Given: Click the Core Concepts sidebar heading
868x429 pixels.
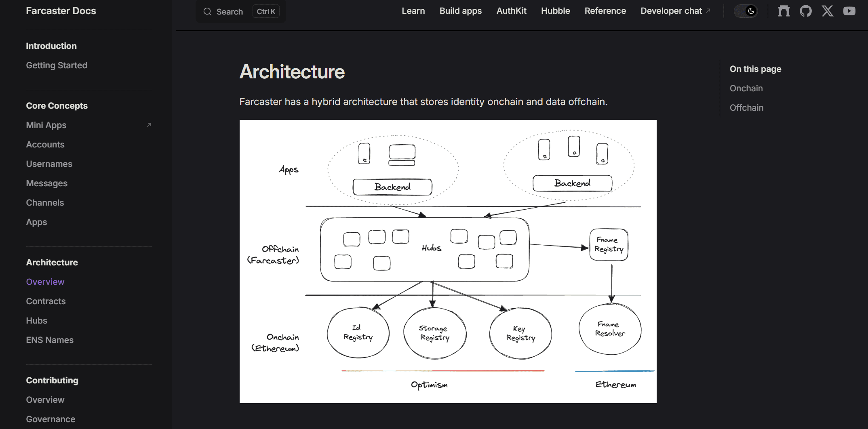Looking at the screenshot, I should 57,106.
